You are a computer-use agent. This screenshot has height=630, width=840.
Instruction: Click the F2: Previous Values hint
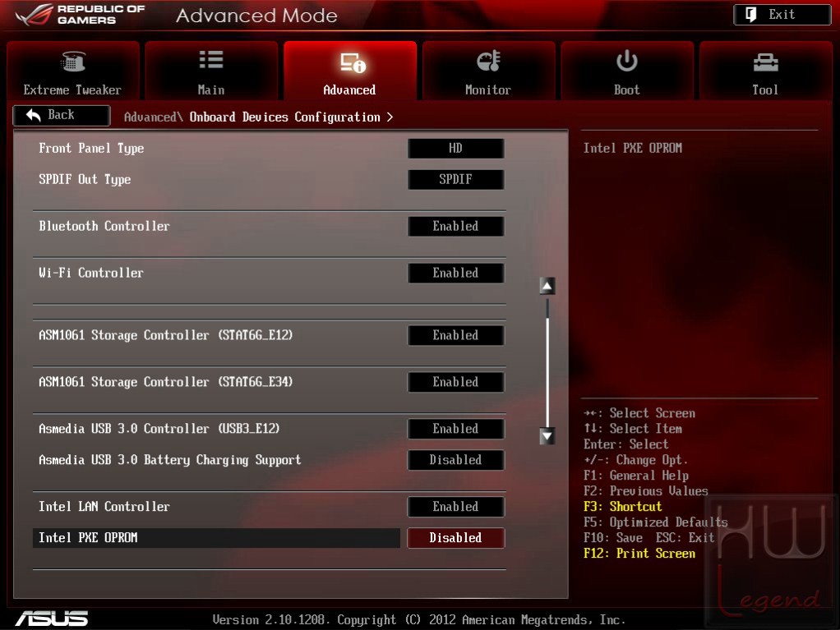click(645, 491)
